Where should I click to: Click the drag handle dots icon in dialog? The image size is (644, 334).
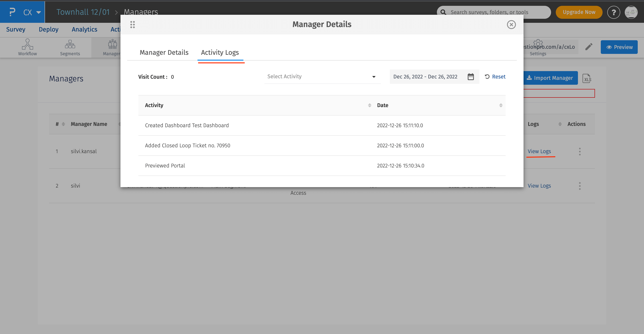click(x=133, y=24)
